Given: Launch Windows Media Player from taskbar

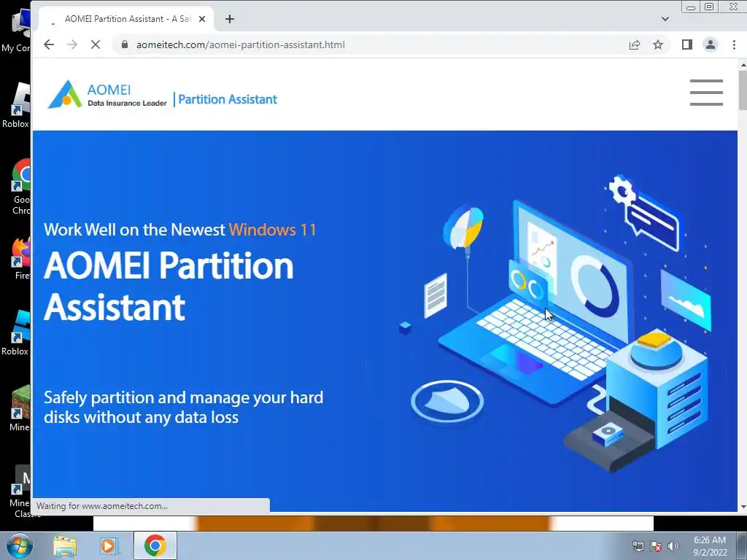Looking at the screenshot, I should [109, 546].
